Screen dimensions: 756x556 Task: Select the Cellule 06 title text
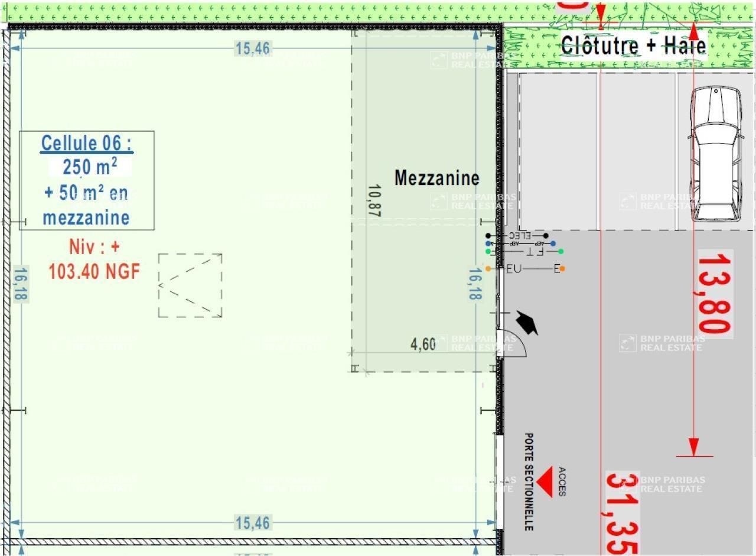87,143
